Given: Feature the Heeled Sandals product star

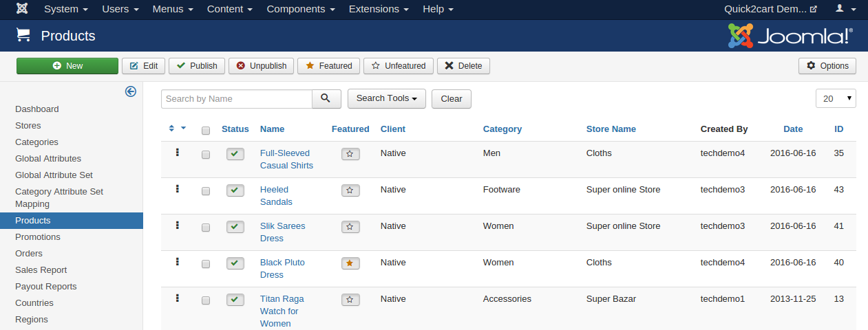Looking at the screenshot, I should point(350,190).
